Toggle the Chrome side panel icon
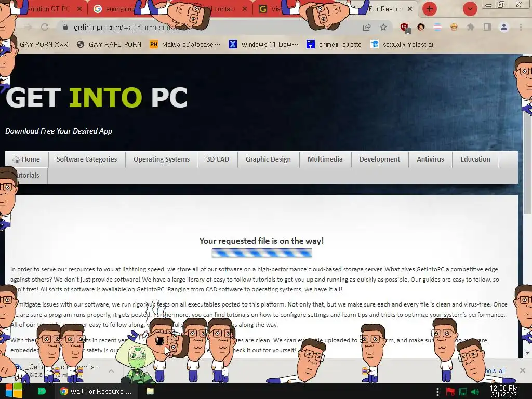 [x=487, y=27]
